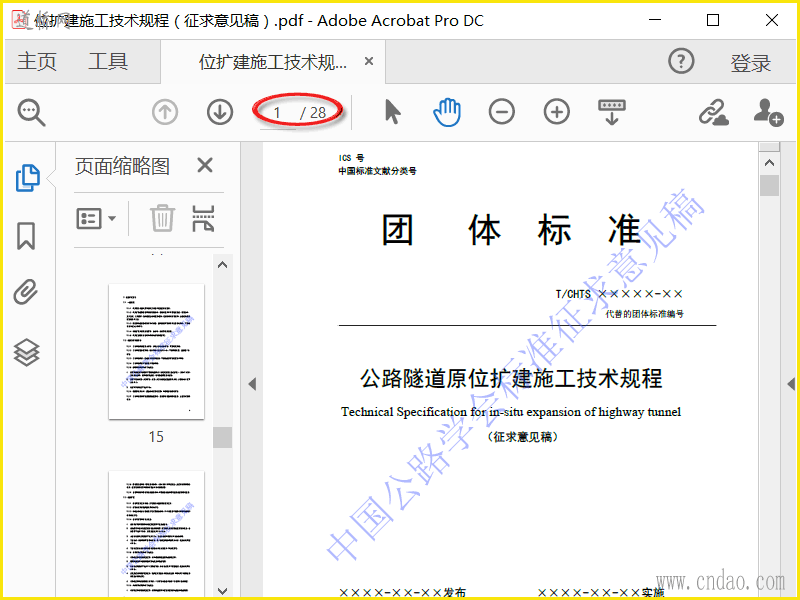Click the 页面缩略图 panel title

pyautogui.click(x=122, y=166)
